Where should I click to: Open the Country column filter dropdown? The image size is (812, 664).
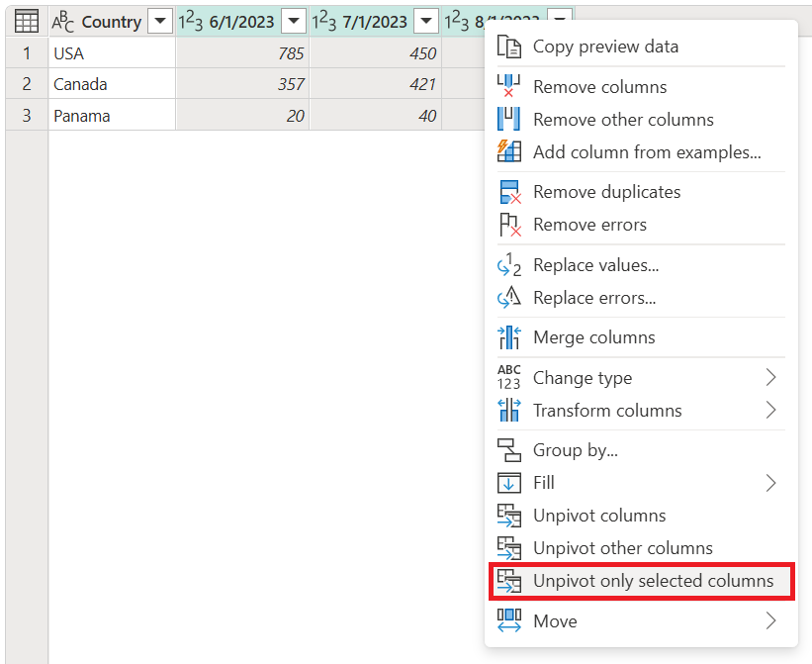click(x=158, y=21)
